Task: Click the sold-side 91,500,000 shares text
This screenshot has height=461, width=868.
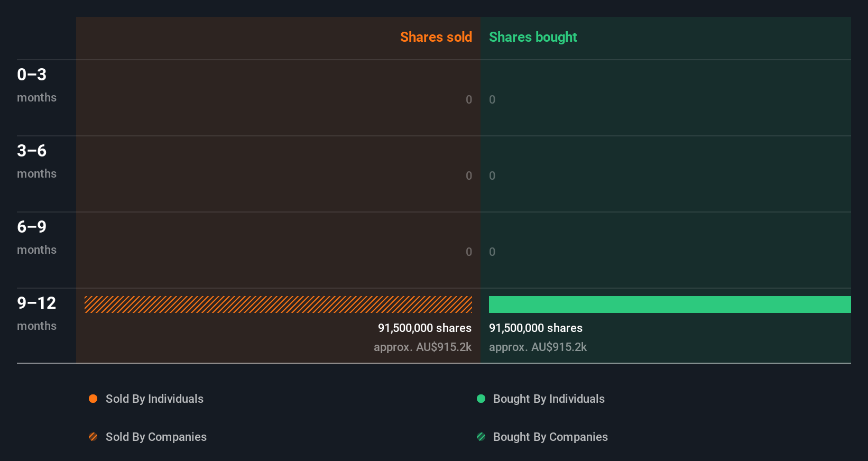Action: pyautogui.click(x=424, y=328)
